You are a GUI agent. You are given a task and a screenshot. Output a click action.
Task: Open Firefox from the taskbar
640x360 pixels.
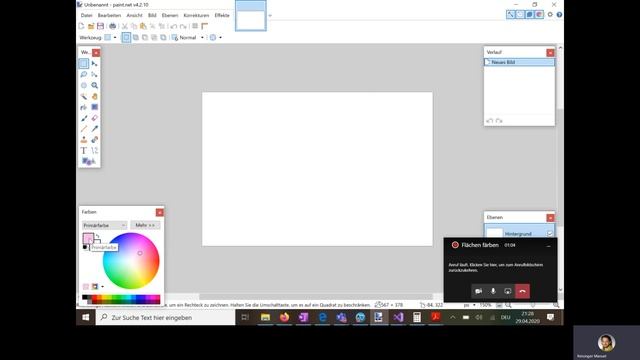point(284,317)
